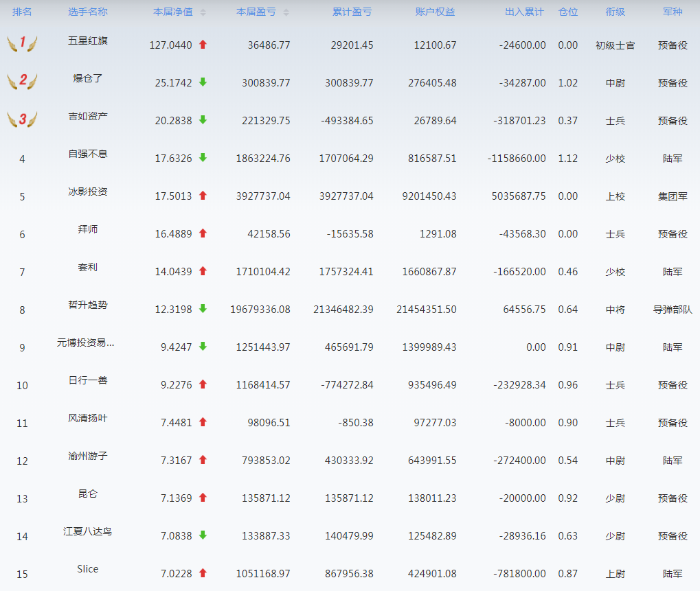The image size is (700, 591).
Task: Open player 日行一善 profile
Action: pos(88,380)
